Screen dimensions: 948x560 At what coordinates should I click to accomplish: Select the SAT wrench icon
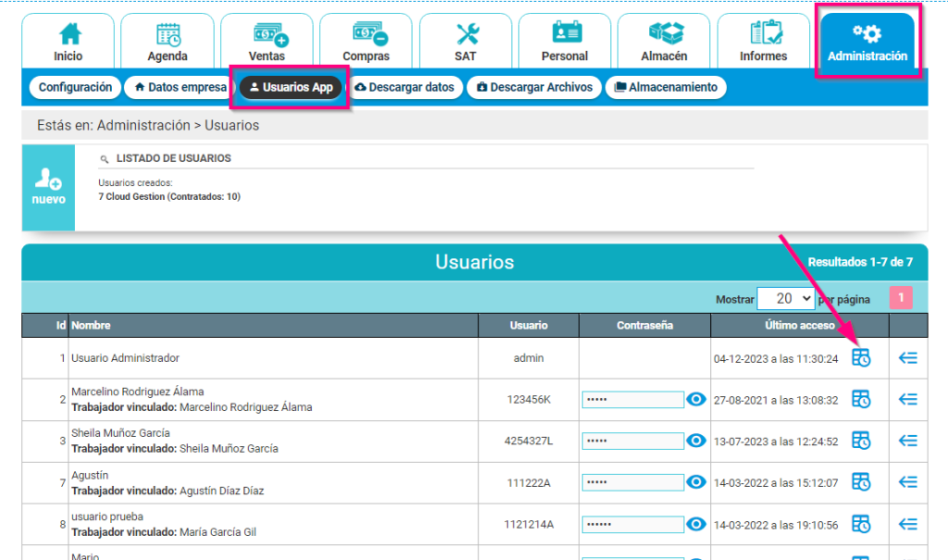pyautogui.click(x=466, y=35)
